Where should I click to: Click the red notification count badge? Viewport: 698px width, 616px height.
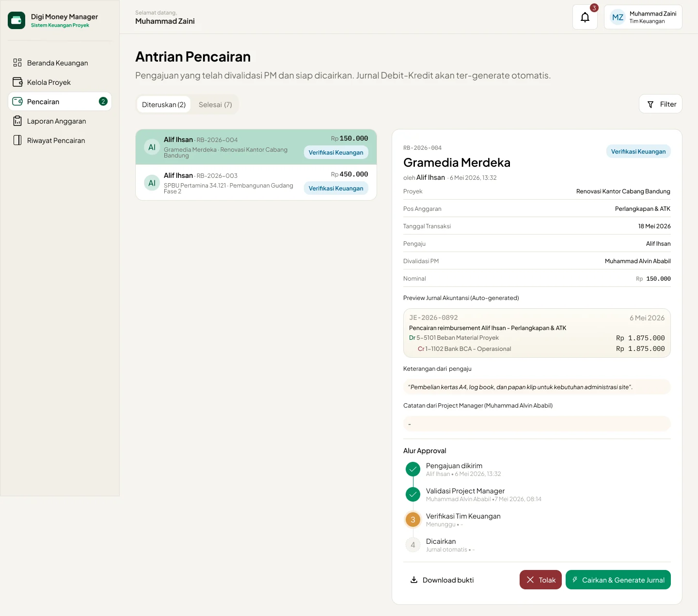tap(594, 8)
